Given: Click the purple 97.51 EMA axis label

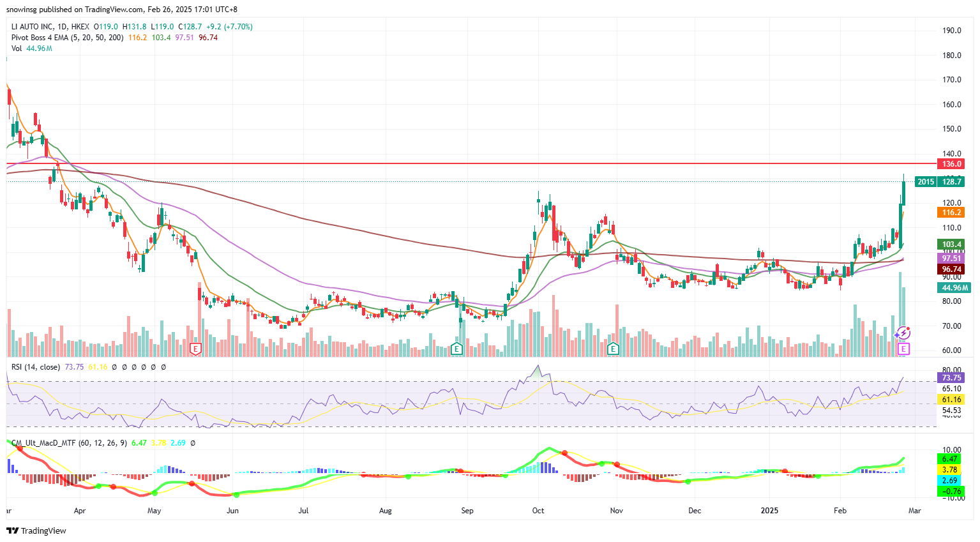Looking at the screenshot, I should click(951, 259).
